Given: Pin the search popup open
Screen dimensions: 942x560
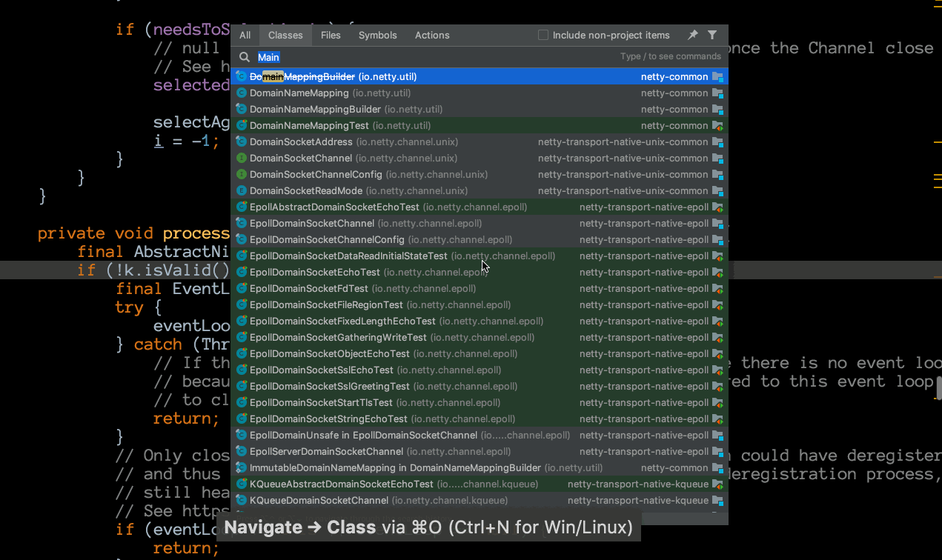Looking at the screenshot, I should pyautogui.click(x=693, y=35).
